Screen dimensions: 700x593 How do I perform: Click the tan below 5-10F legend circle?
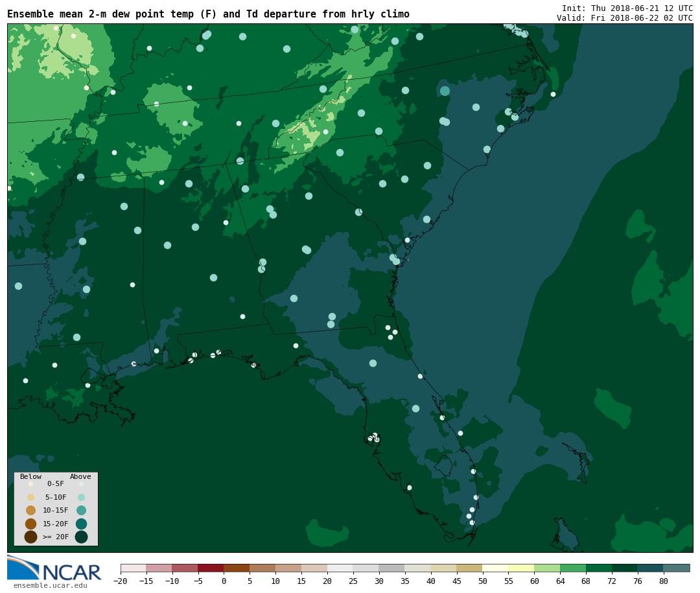click(x=31, y=498)
